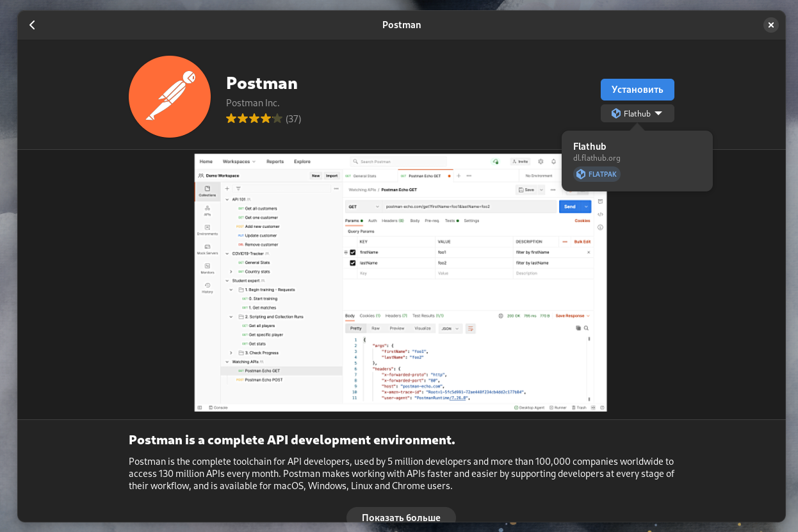Click the large Postman app name heading
Image resolution: width=798 pixels, height=532 pixels.
click(262, 83)
